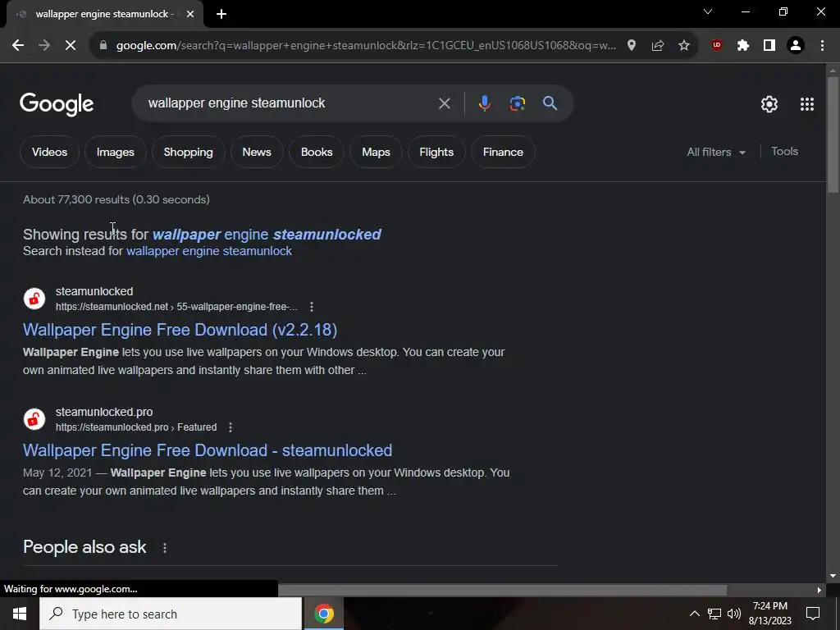Search instead for wallapper engine steamunlock
Viewport: 840px width, 630px height.
[209, 251]
